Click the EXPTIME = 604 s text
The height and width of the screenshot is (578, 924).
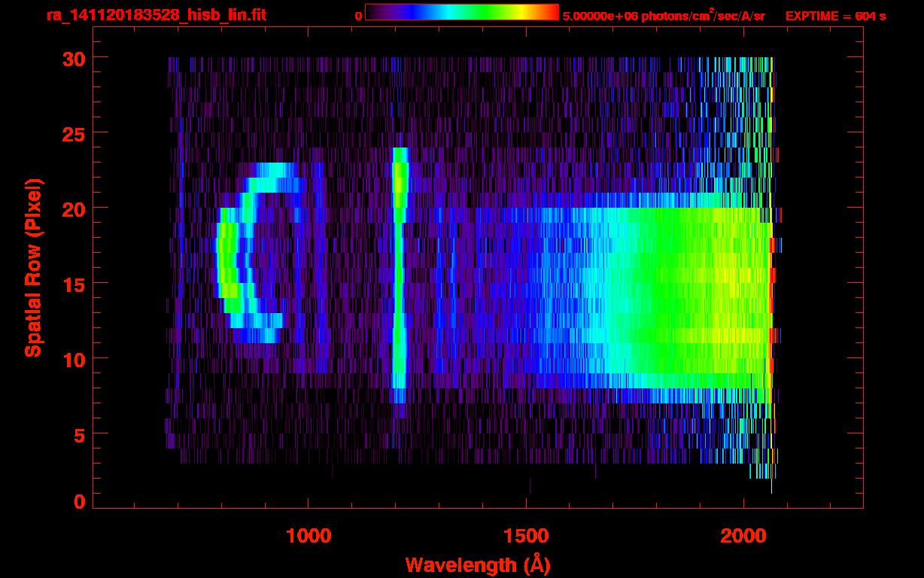click(835, 16)
